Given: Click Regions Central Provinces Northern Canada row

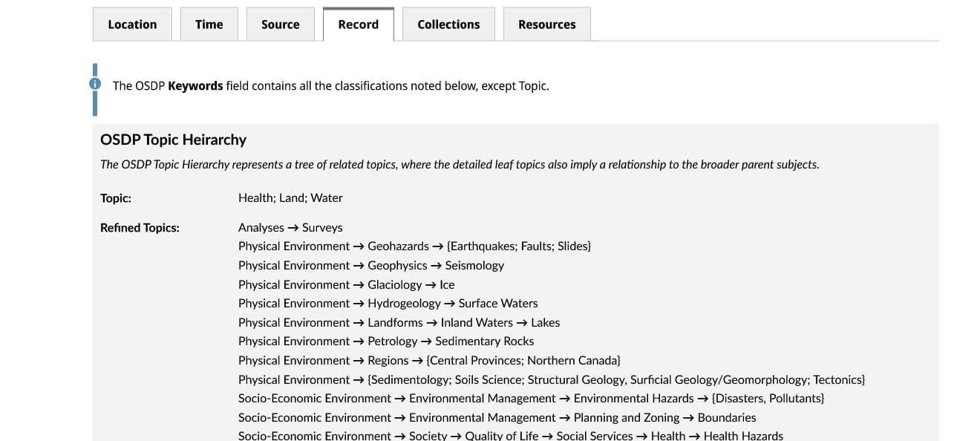Looking at the screenshot, I should point(429,361).
